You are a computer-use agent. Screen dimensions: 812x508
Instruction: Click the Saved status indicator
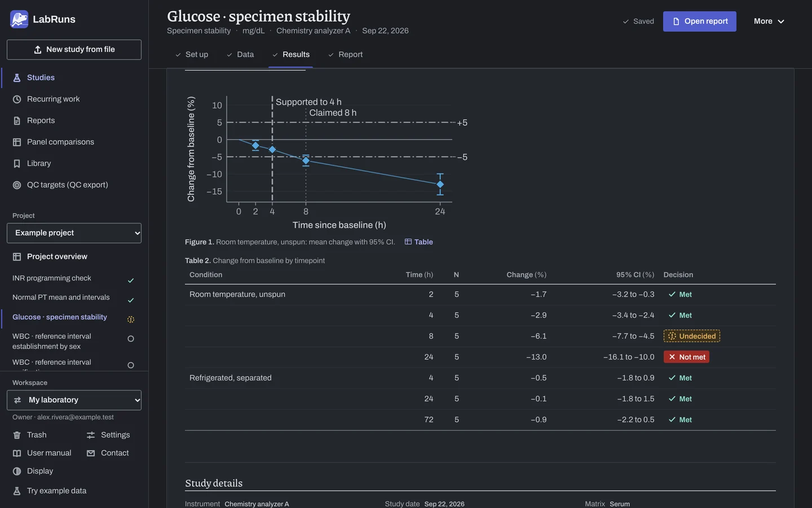638,21
